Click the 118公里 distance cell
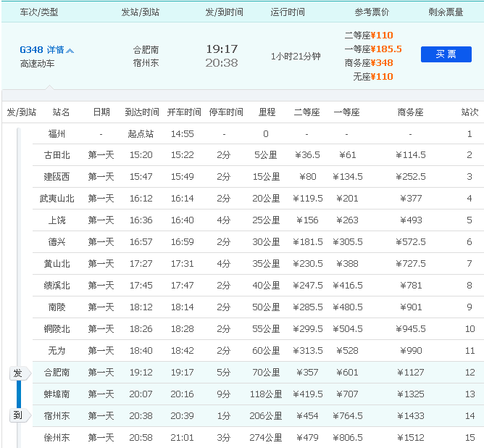 click(x=266, y=394)
